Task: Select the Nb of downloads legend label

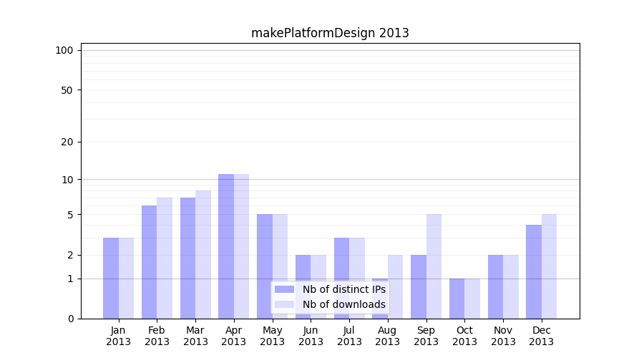Action: [x=343, y=304]
